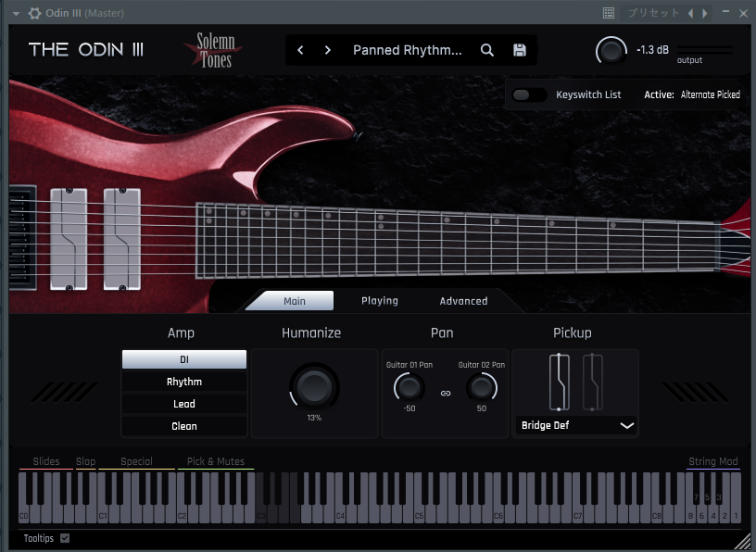Play the C7 piano key
The image size is (756, 552).
577,515
